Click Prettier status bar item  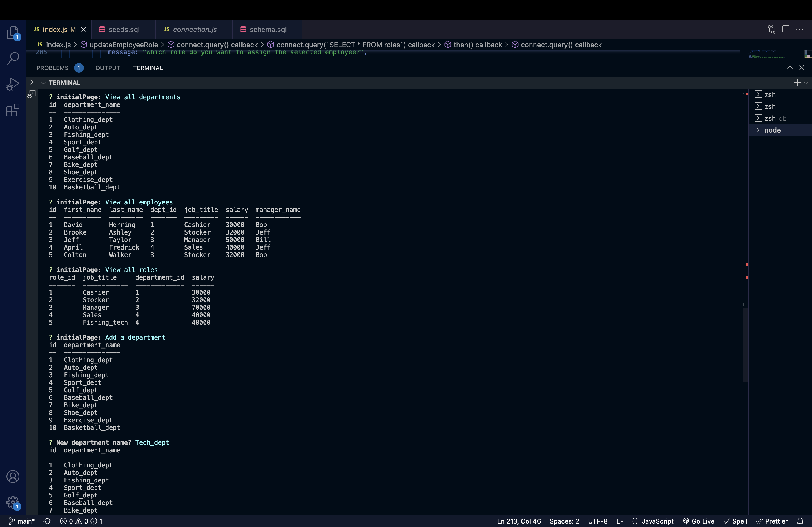[772, 521]
